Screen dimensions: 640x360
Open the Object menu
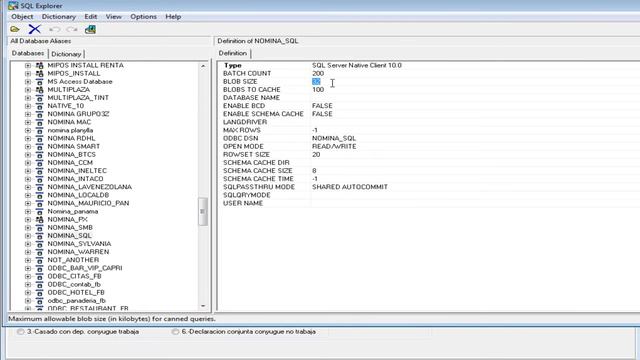pos(22,17)
